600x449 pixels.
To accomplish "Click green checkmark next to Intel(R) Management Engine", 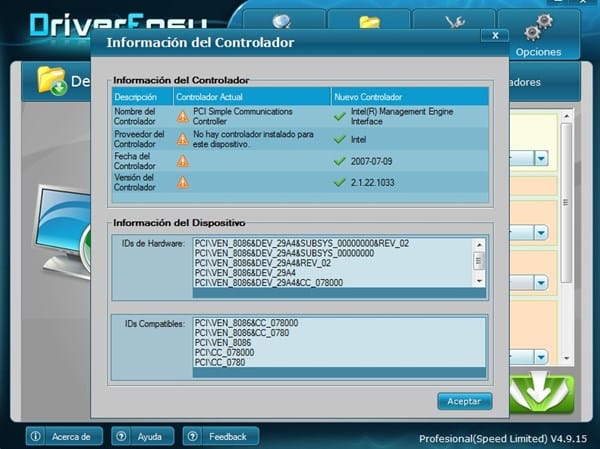I will click(x=340, y=117).
